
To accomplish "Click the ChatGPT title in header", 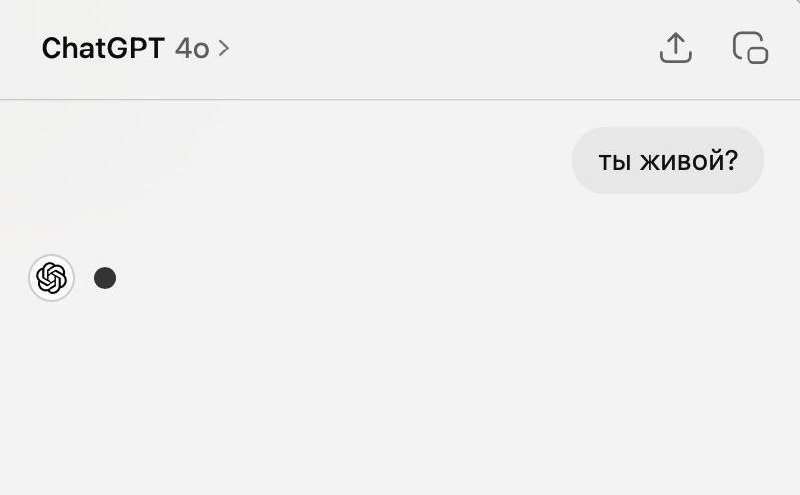I will point(102,48).
